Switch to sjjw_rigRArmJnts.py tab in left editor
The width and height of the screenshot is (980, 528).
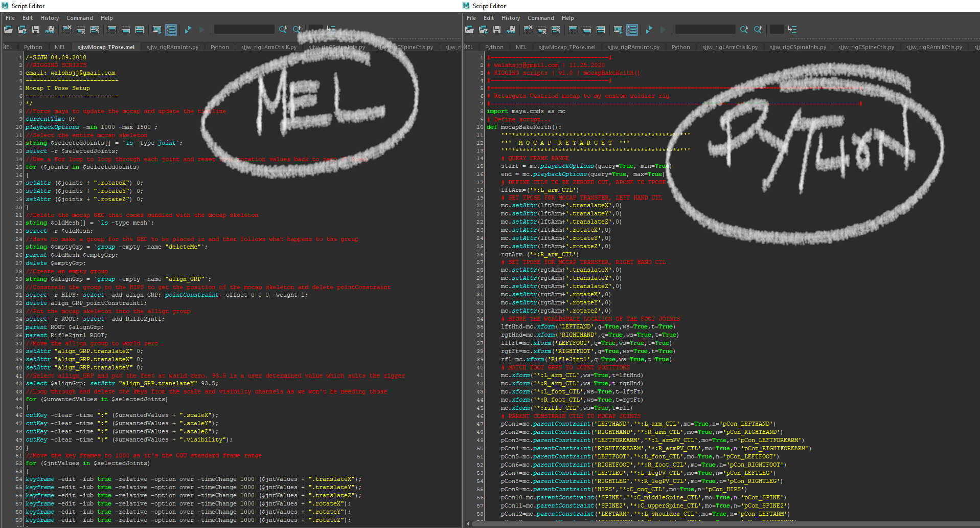point(172,47)
